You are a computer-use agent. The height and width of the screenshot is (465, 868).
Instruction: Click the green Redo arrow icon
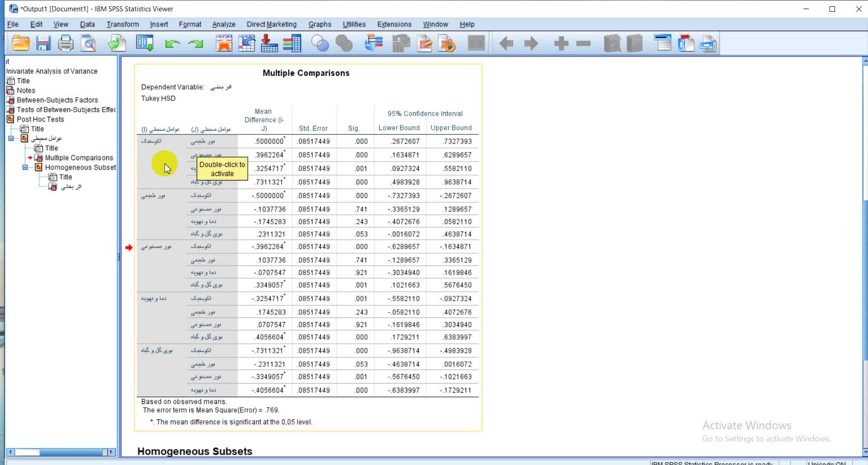pos(196,44)
